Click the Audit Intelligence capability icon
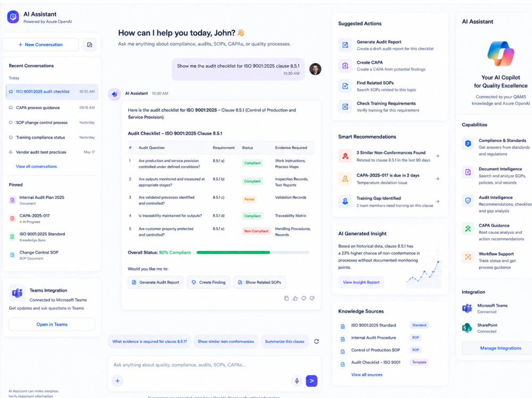532x398 pixels. click(468, 201)
